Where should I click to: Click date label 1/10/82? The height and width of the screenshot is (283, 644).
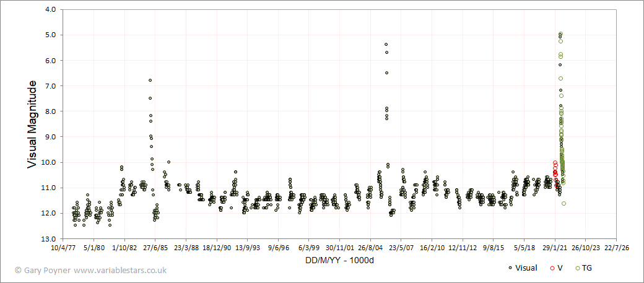pyautogui.click(x=125, y=248)
